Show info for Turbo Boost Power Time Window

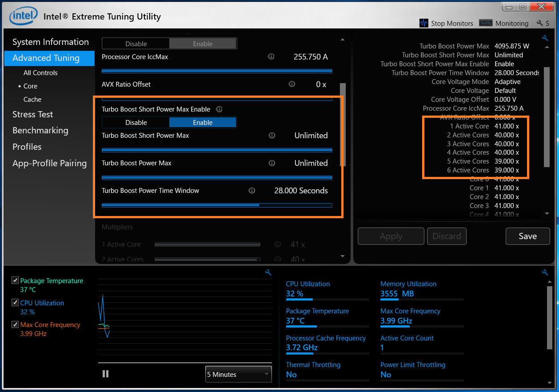(252, 191)
